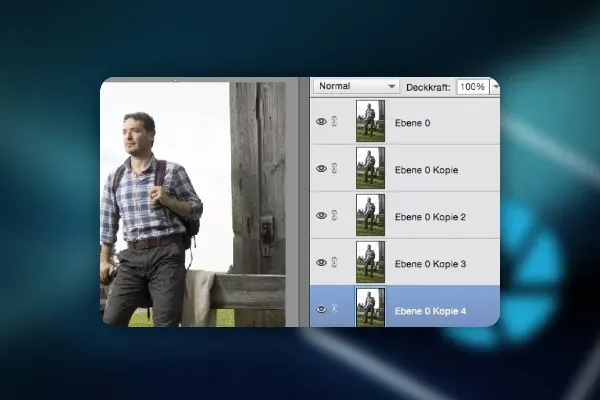Click link icon on Ebene 0 Kopie 3
The height and width of the screenshot is (400, 600).
334,262
